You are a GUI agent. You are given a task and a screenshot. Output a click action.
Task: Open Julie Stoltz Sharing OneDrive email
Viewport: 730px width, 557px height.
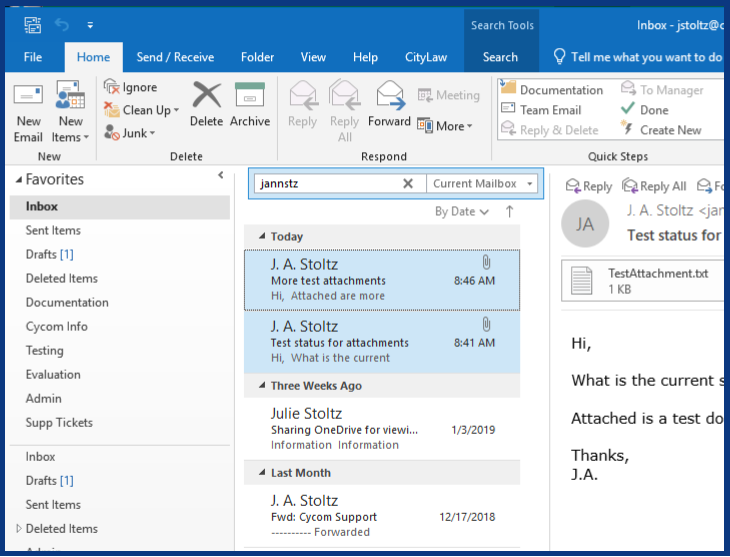pyautogui.click(x=382, y=429)
